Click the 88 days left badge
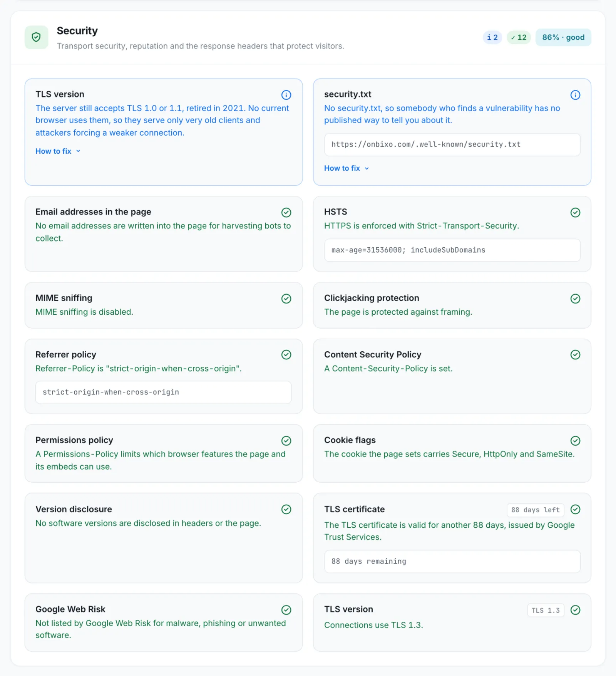This screenshot has width=616, height=676. coord(535,510)
